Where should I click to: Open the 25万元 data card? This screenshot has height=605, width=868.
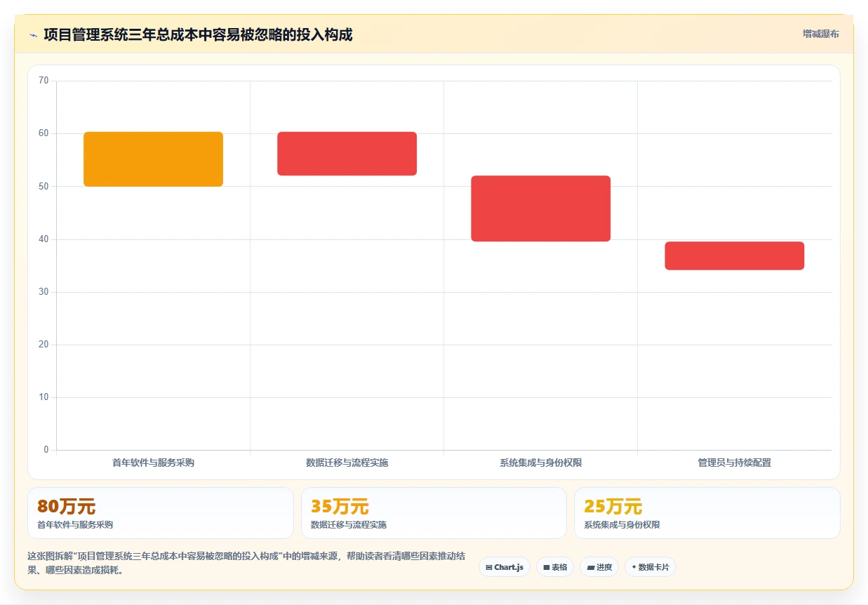click(x=707, y=513)
